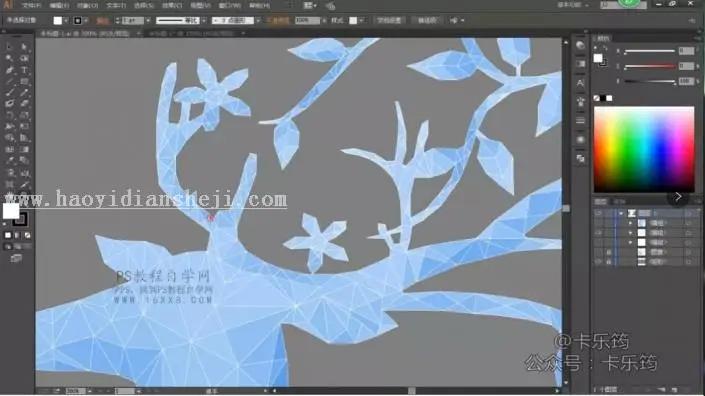The width and height of the screenshot is (705, 396).
Task: Select the Lasso tool
Action: (x=24, y=58)
